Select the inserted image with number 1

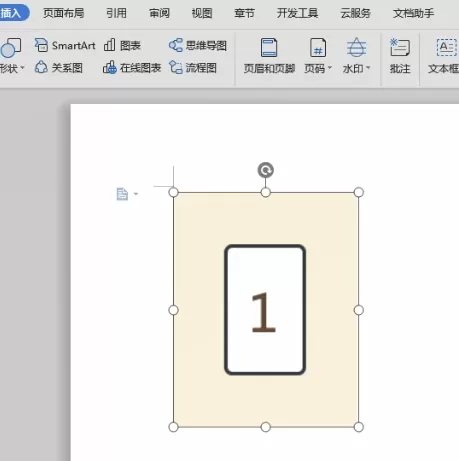pyautogui.click(x=266, y=310)
